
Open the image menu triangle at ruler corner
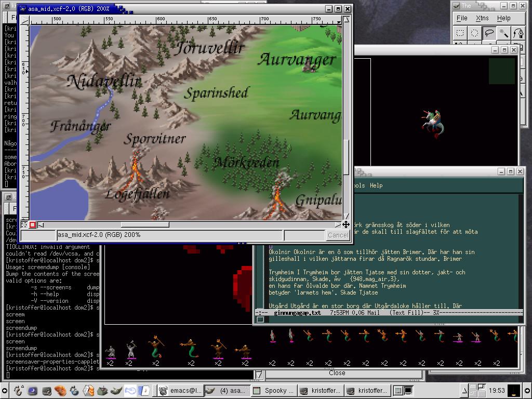(x=25, y=20)
